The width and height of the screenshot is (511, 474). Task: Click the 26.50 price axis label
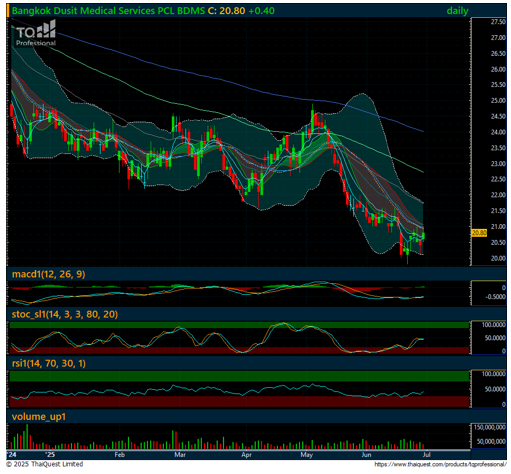pos(498,54)
